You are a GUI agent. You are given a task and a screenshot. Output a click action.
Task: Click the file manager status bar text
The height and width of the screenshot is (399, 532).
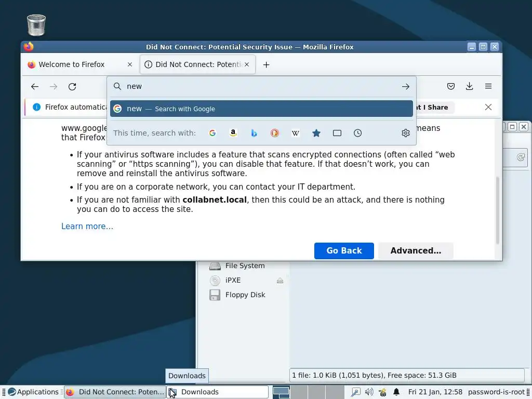374,375
